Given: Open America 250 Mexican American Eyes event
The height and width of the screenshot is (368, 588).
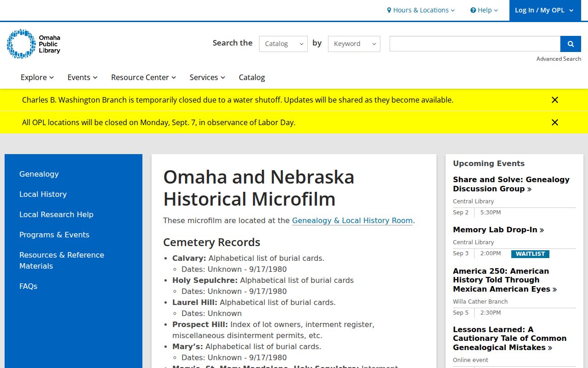Looking at the screenshot, I should [x=505, y=280].
